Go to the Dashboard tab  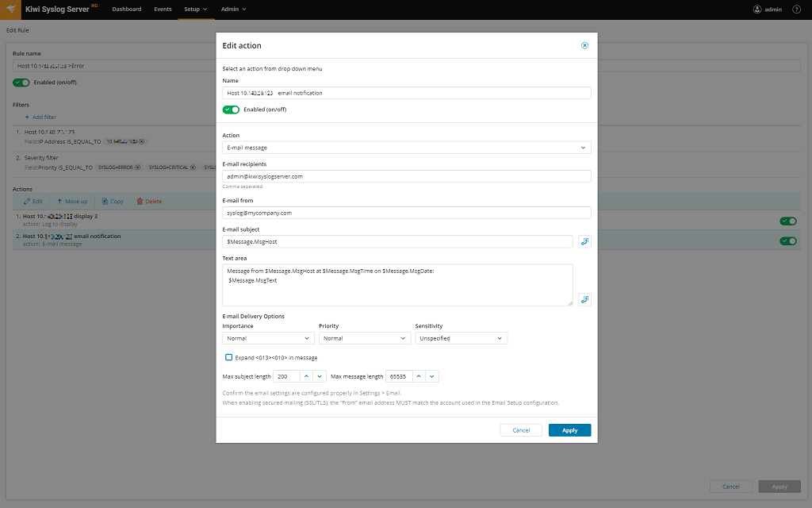pyautogui.click(x=127, y=10)
